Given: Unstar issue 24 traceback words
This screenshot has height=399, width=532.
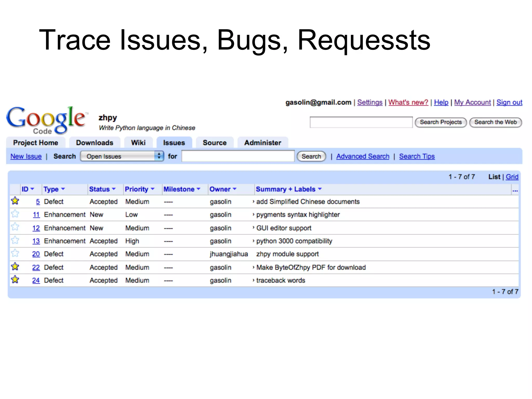Looking at the screenshot, I should 15,280.
